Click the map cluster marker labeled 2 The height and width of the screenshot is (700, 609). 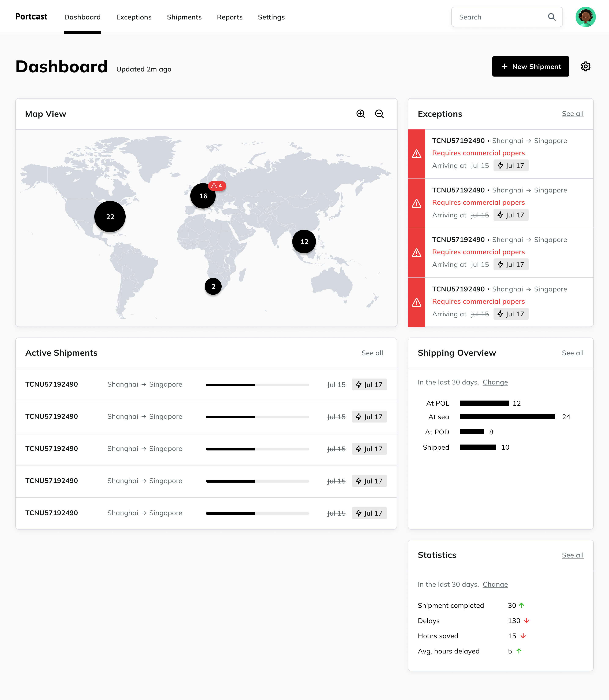(x=213, y=287)
